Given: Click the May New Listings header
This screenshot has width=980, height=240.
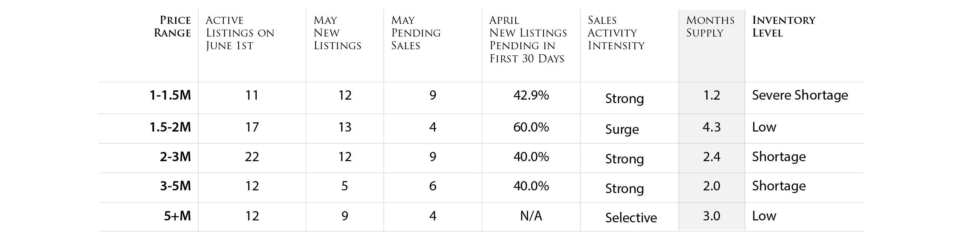Looking at the screenshot, I should click(337, 33).
